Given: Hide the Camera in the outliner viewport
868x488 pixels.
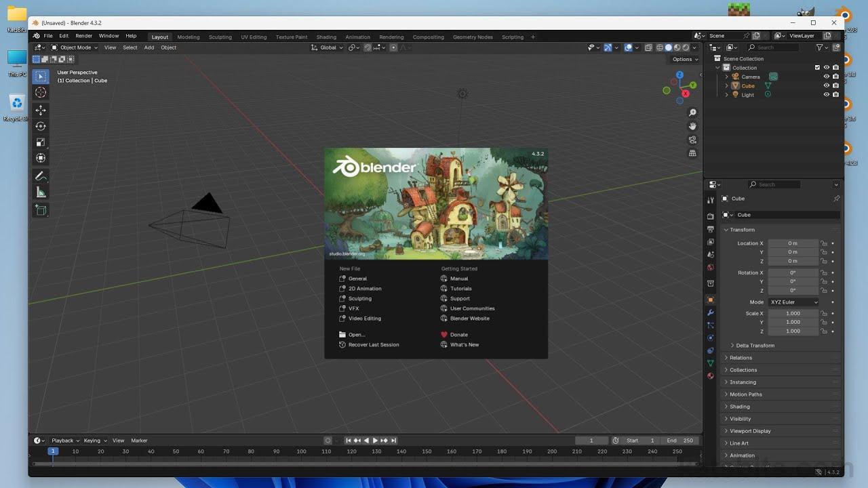Looking at the screenshot, I should click(826, 77).
